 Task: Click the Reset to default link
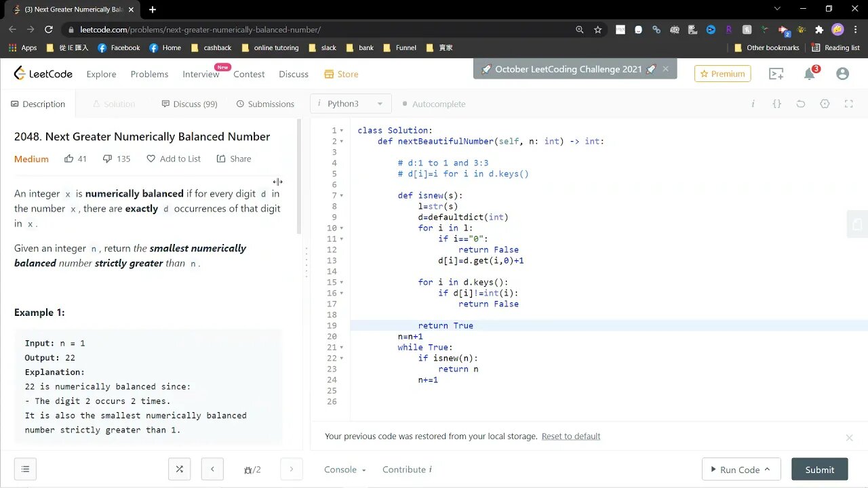pyautogui.click(x=571, y=436)
